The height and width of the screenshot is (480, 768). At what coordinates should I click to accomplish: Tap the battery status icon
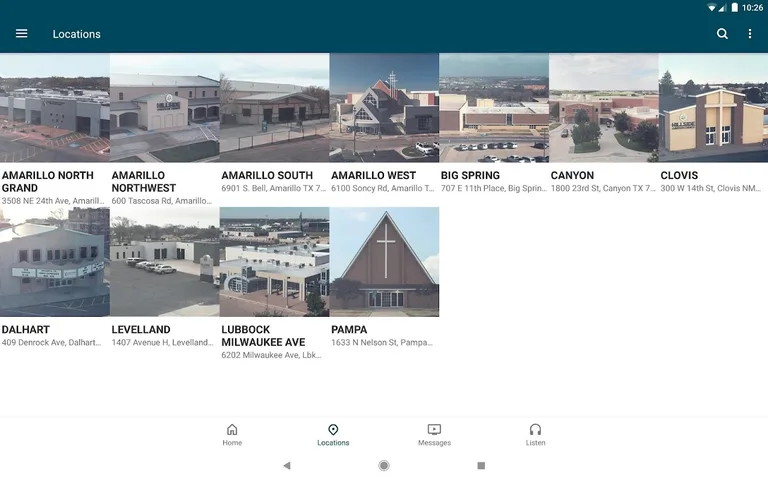click(x=735, y=7)
